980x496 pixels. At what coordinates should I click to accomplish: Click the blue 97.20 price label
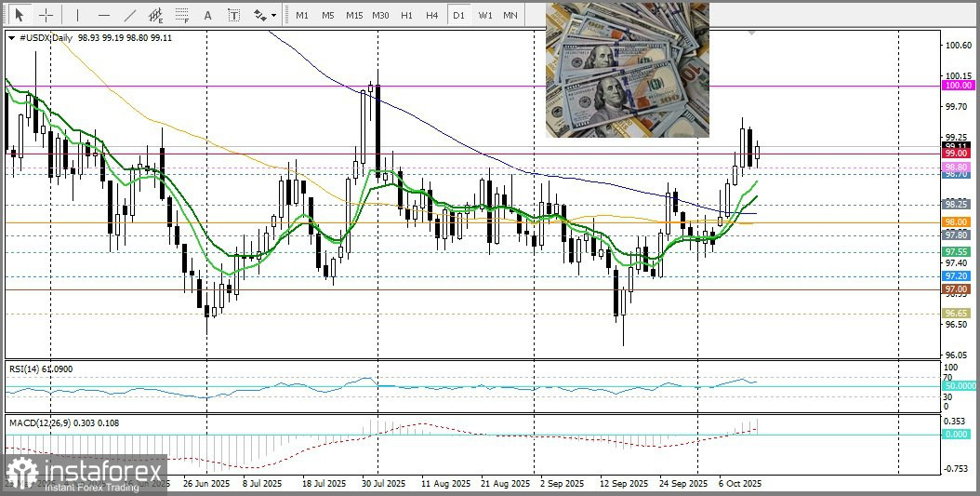pos(957,275)
